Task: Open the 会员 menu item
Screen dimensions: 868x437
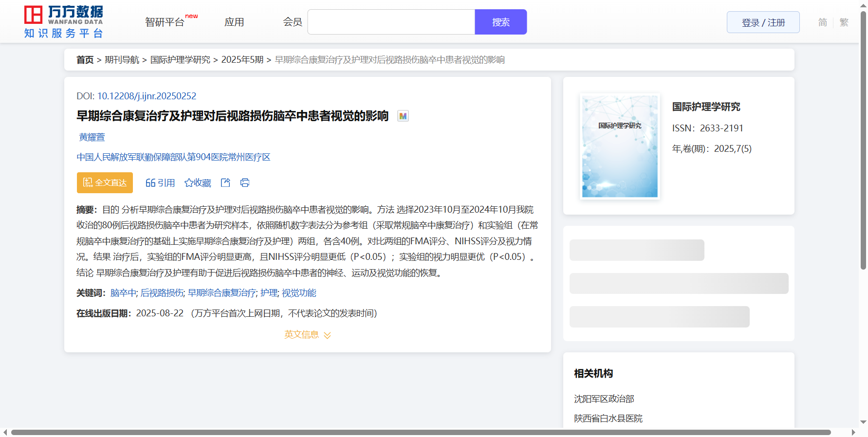Action: [293, 22]
